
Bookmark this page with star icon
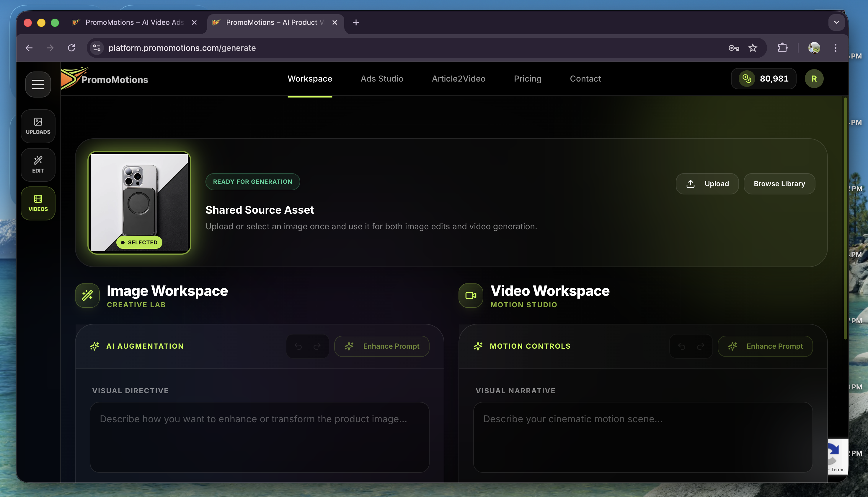click(752, 48)
